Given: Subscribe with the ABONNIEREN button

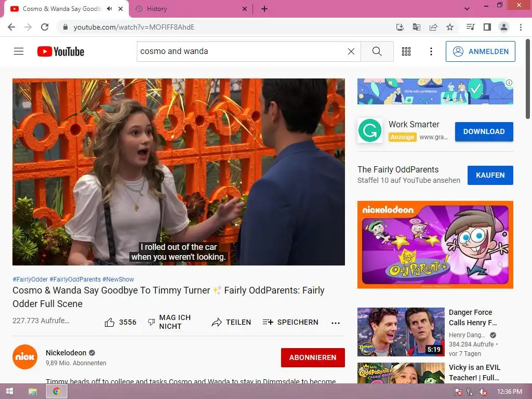Looking at the screenshot, I should coord(313,357).
